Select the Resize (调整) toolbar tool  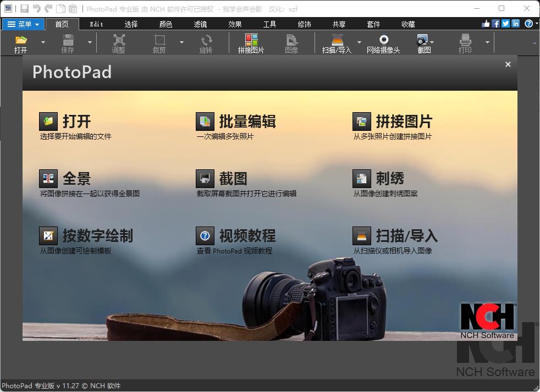(119, 40)
